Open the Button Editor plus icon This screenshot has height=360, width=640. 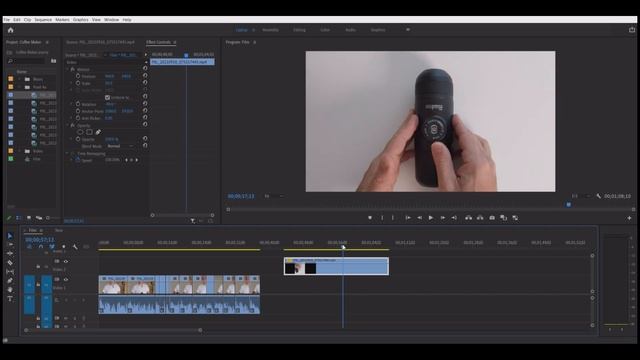click(x=629, y=218)
